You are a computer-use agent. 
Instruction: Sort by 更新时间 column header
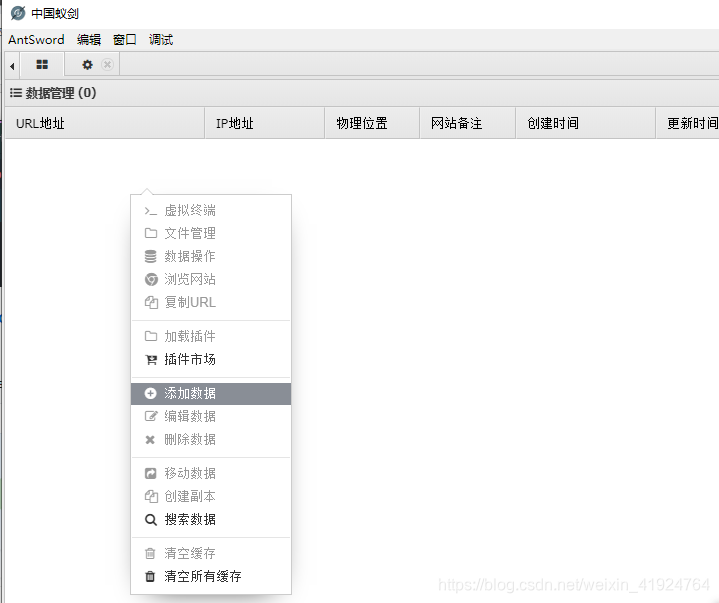[687, 123]
